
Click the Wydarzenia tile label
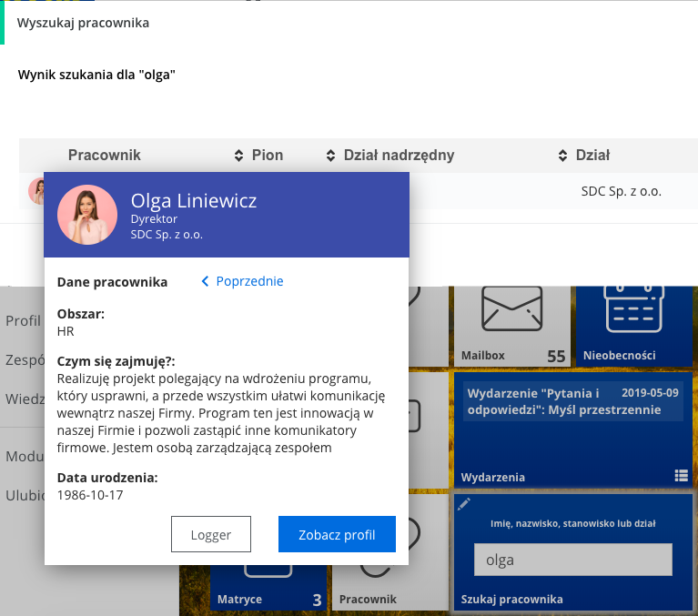coord(492,477)
